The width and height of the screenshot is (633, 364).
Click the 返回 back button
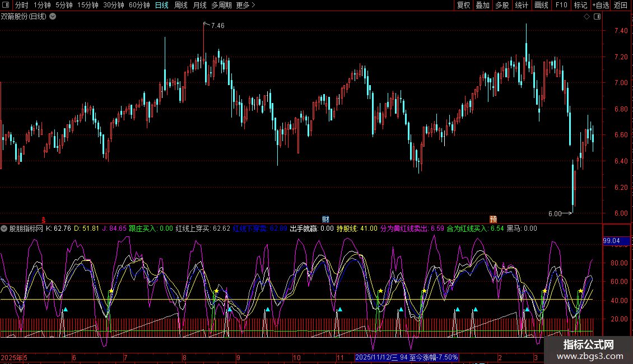click(x=621, y=5)
